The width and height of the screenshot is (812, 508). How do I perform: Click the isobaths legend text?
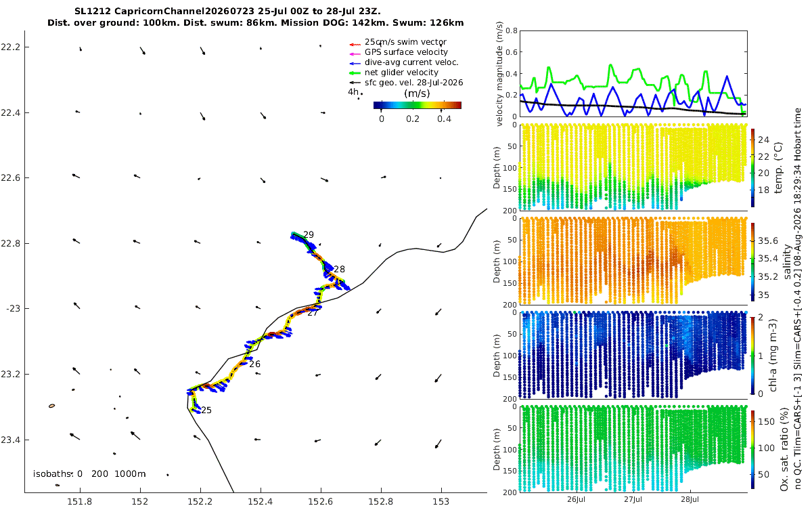(90, 474)
